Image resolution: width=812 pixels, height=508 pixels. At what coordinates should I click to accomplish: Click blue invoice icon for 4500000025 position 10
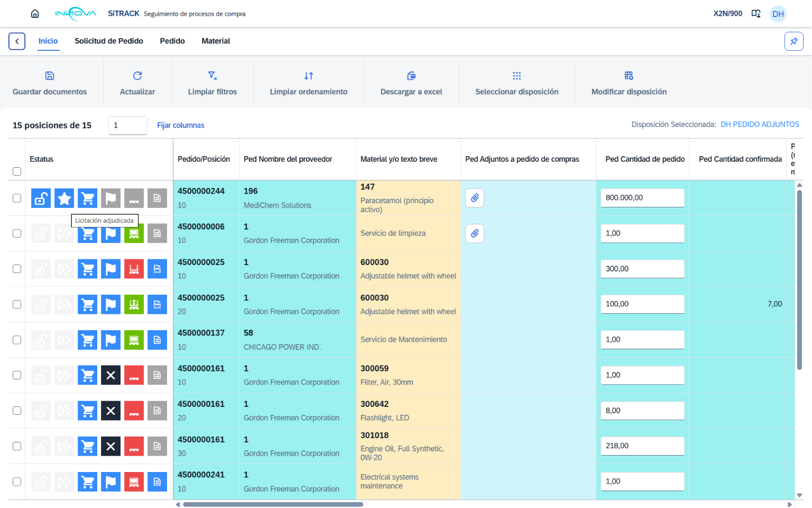pyautogui.click(x=158, y=269)
